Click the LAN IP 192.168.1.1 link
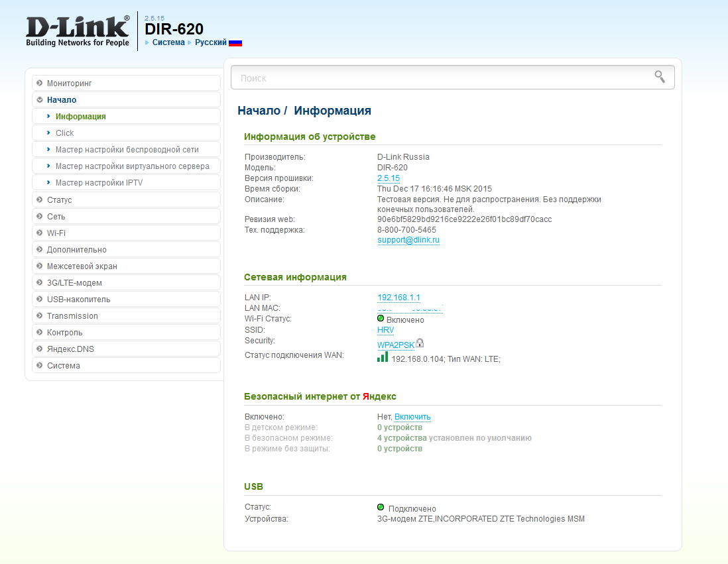This screenshot has height=564, width=728. 399,298
